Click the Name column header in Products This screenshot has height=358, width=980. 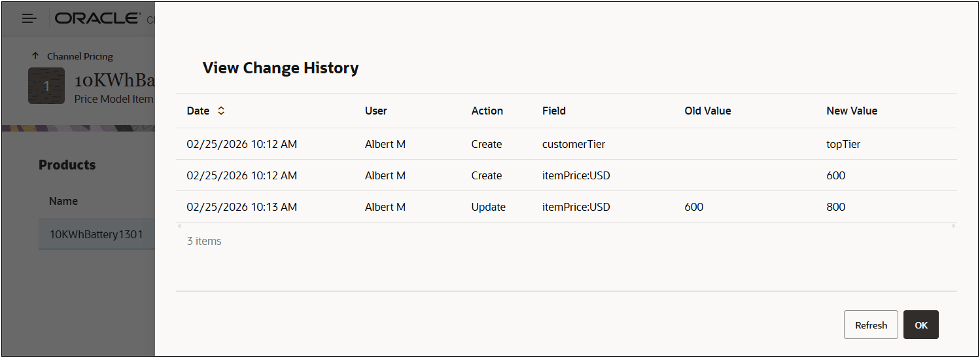63,201
